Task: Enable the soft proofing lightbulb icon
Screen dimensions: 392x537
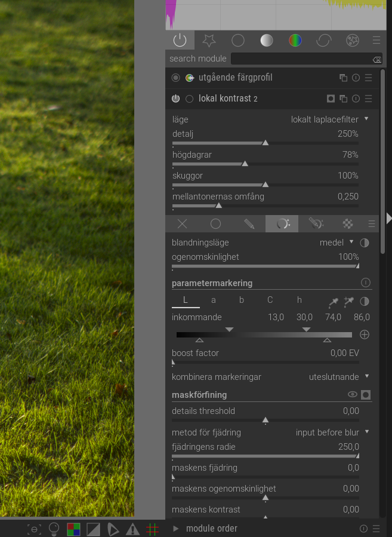Action: click(x=54, y=529)
